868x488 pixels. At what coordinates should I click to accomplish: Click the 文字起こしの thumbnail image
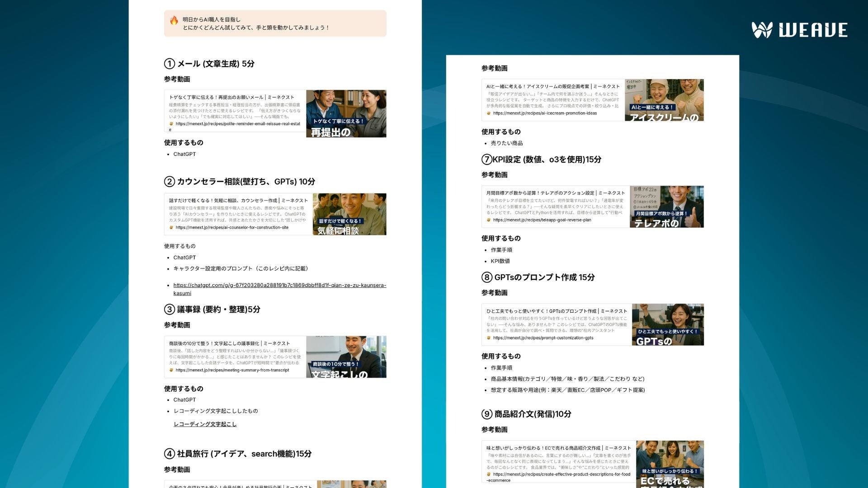click(346, 357)
